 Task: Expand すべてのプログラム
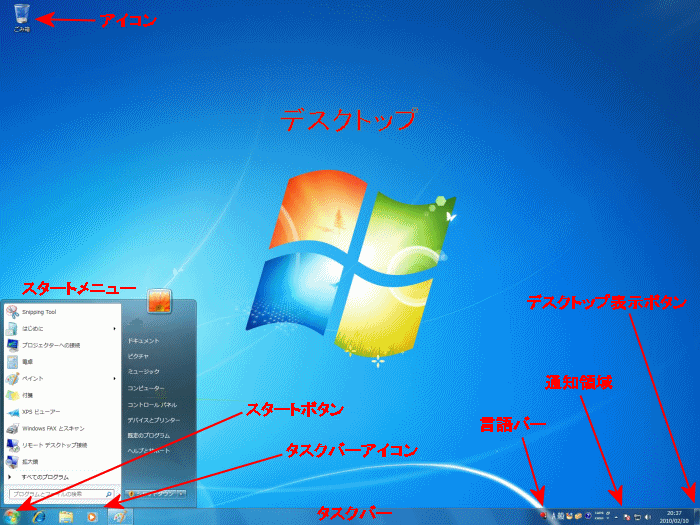pyautogui.click(x=62, y=477)
